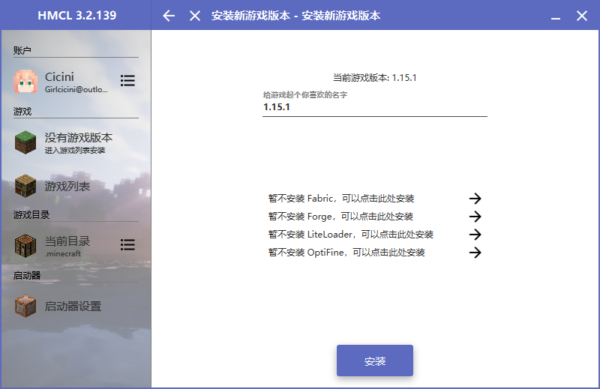The height and width of the screenshot is (389, 600).
Task: Click the 暂不安装 Forge text link
Action: pos(341,216)
